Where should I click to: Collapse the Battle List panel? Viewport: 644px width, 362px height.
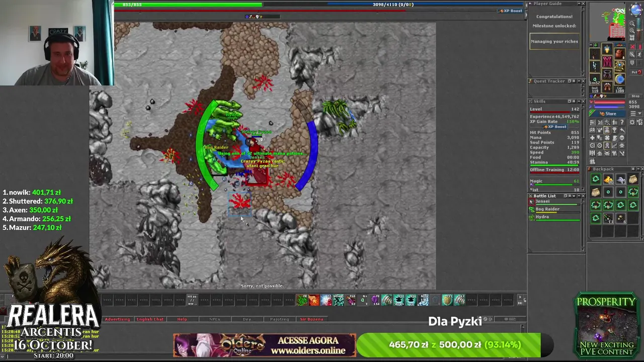coord(579,196)
